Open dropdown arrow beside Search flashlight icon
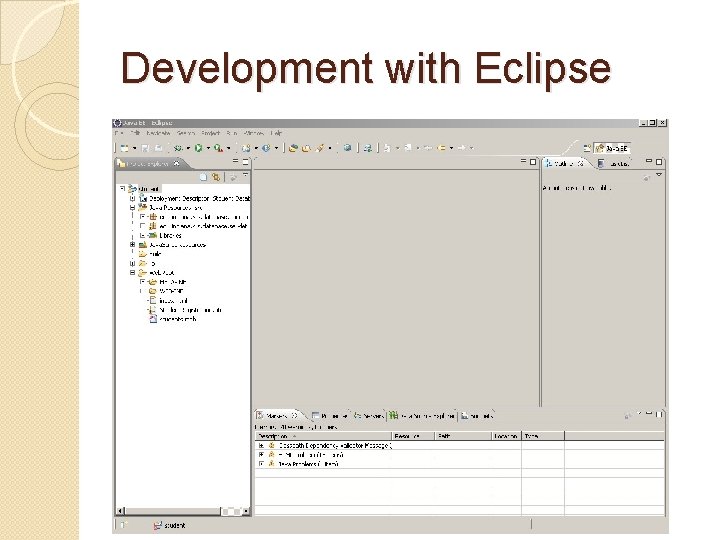720x540 pixels. click(330, 148)
